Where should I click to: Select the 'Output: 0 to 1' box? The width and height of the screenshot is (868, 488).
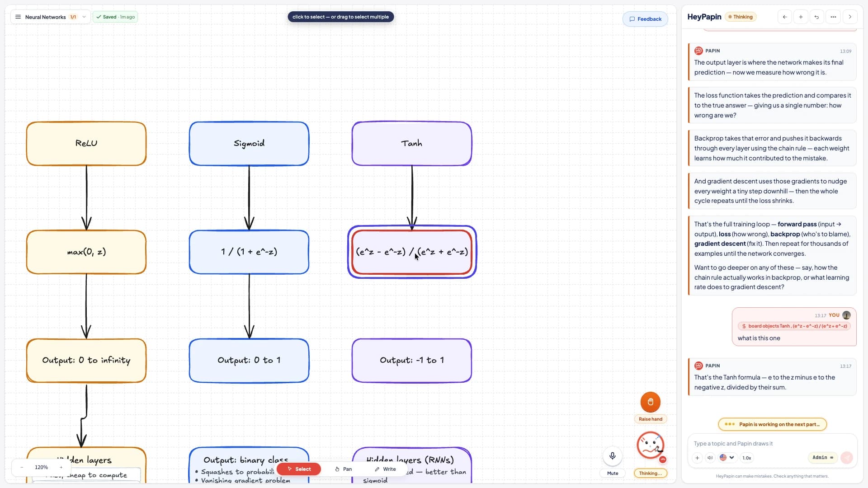click(x=249, y=360)
